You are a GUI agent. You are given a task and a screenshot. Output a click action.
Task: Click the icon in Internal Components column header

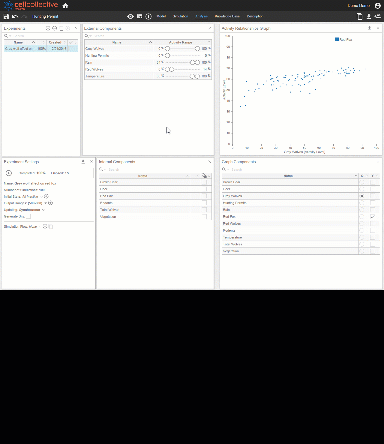click(x=204, y=175)
